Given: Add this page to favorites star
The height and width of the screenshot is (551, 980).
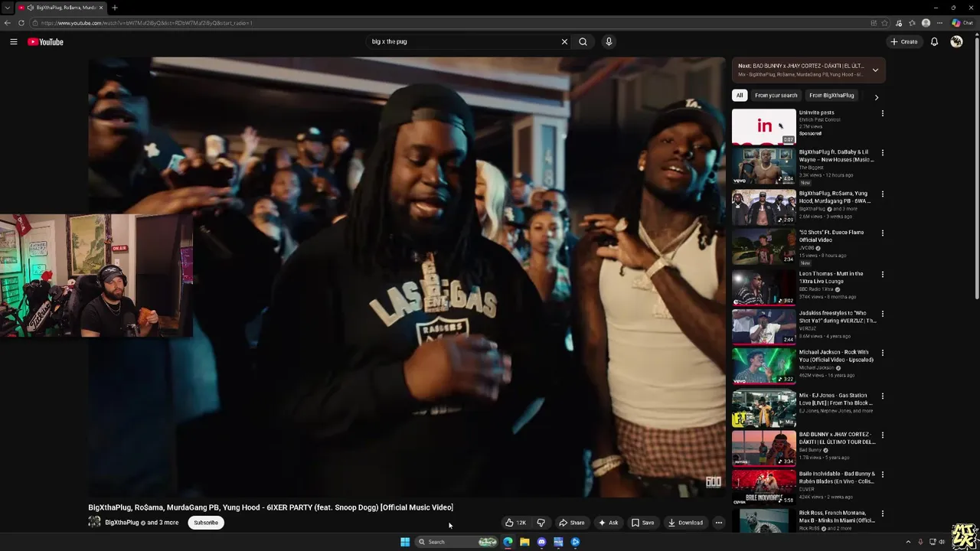Looking at the screenshot, I should (884, 23).
